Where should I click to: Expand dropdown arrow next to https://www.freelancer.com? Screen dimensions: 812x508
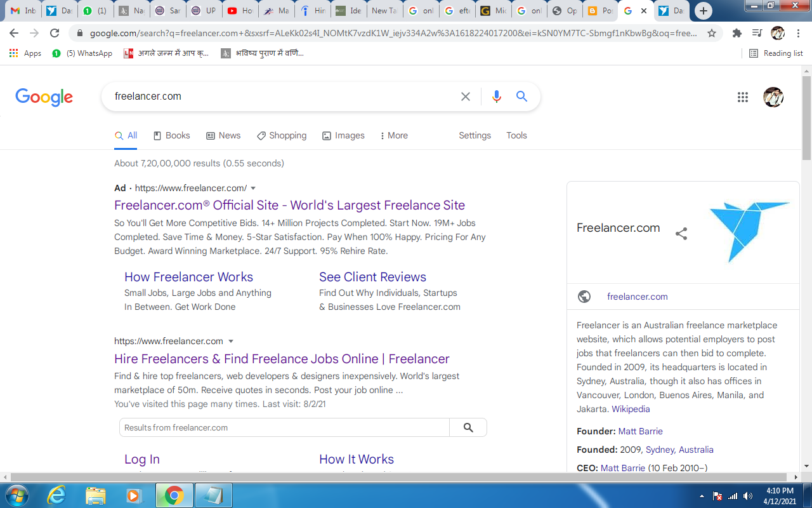click(231, 342)
